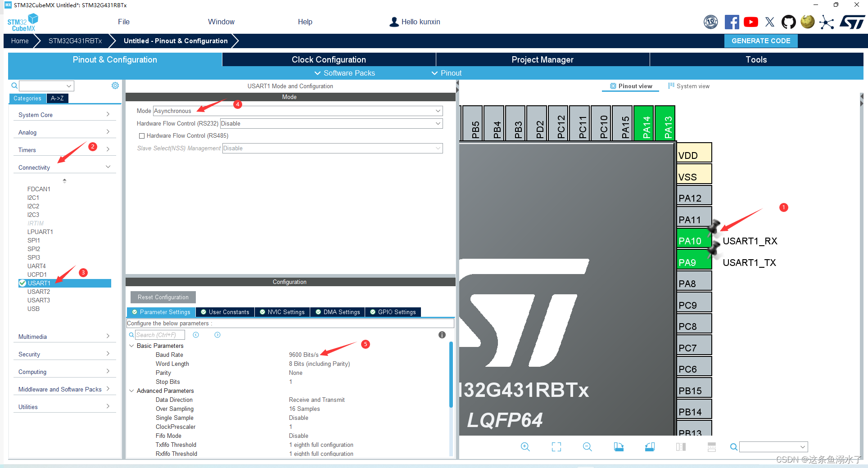
Task: Select the A->Z sorting tab
Action: click(57, 98)
